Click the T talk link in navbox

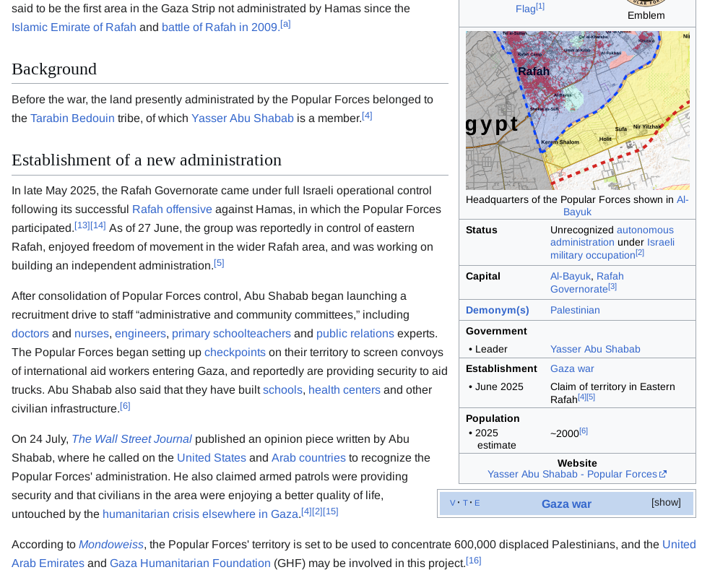click(x=465, y=503)
